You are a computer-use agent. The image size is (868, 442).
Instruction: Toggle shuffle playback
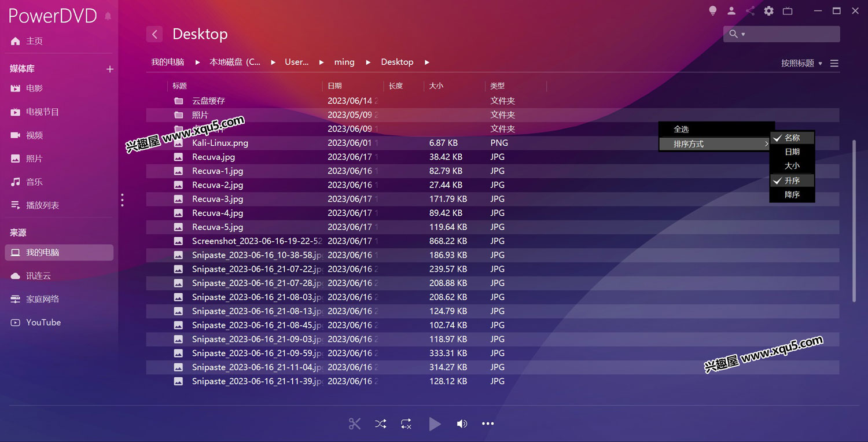pyautogui.click(x=380, y=424)
